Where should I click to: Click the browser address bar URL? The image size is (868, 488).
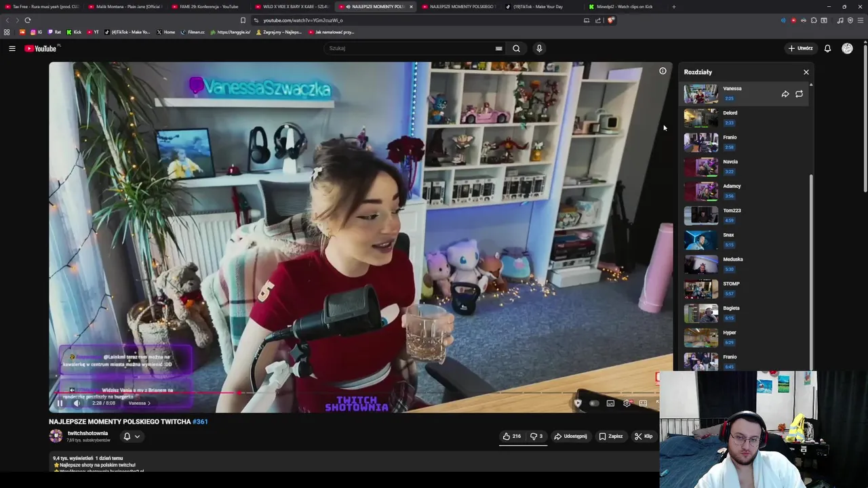coord(303,20)
